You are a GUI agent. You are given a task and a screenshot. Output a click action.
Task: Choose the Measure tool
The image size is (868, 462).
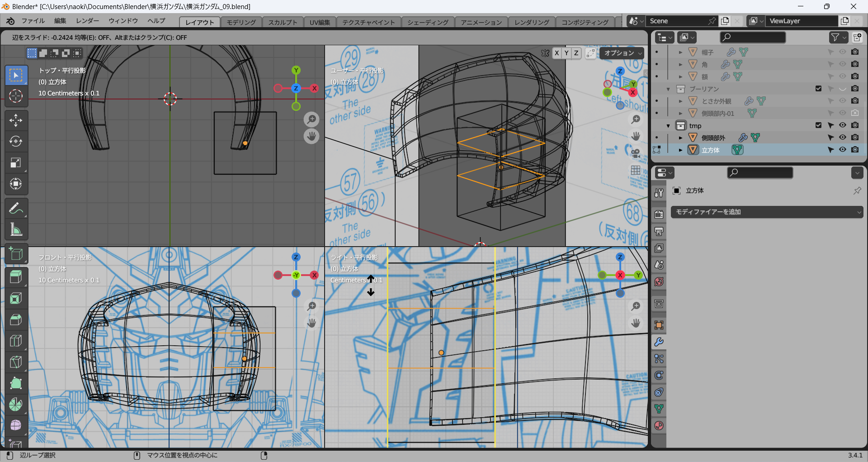click(16, 230)
